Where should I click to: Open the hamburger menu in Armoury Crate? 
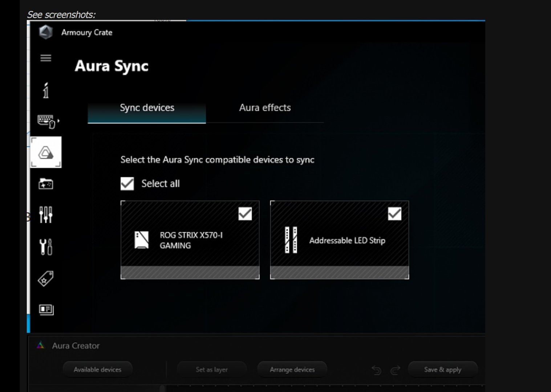click(46, 58)
